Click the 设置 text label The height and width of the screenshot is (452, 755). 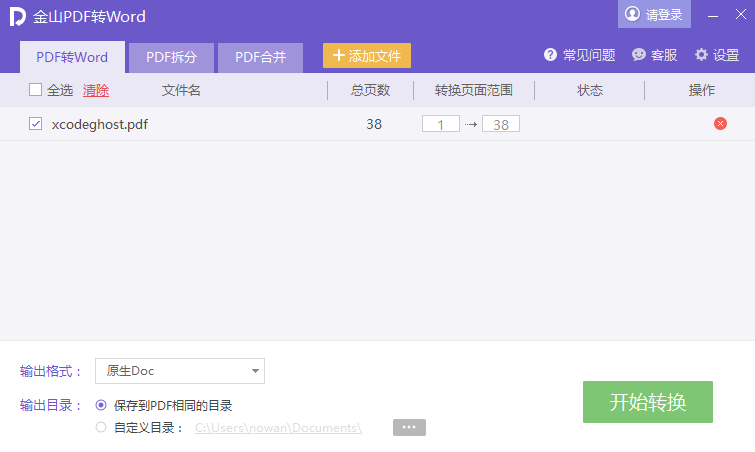[726, 55]
